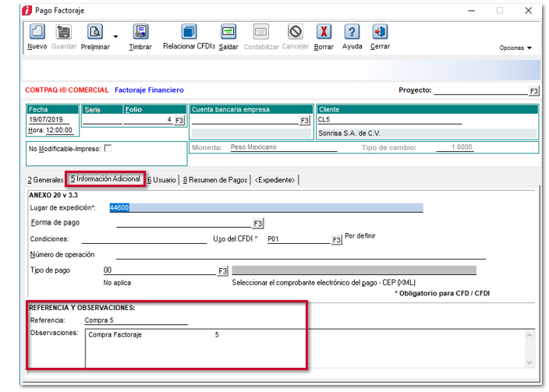
Task: Click the Lugar de expedición field
Action: (265, 208)
